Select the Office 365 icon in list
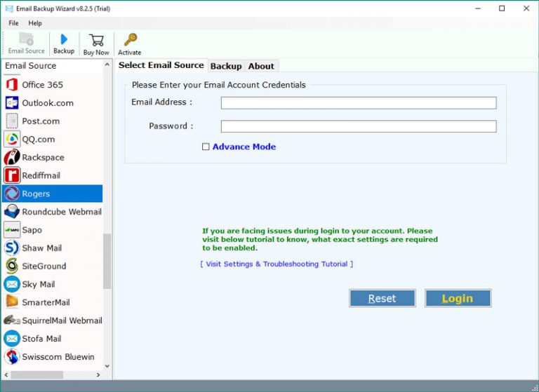Image resolution: width=539 pixels, height=392 pixels. point(11,85)
